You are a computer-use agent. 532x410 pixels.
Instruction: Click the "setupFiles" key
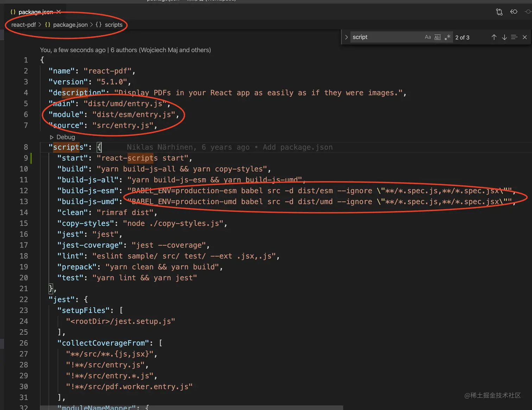click(83, 310)
